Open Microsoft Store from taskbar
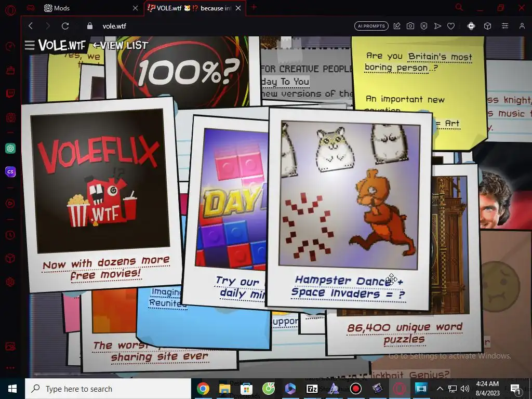The image size is (532, 399). click(247, 389)
